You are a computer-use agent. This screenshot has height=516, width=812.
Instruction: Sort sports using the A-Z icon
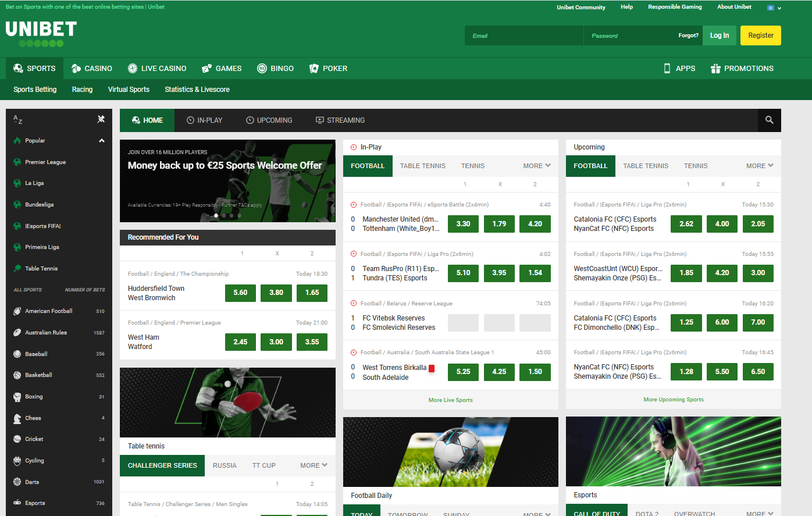click(x=18, y=119)
